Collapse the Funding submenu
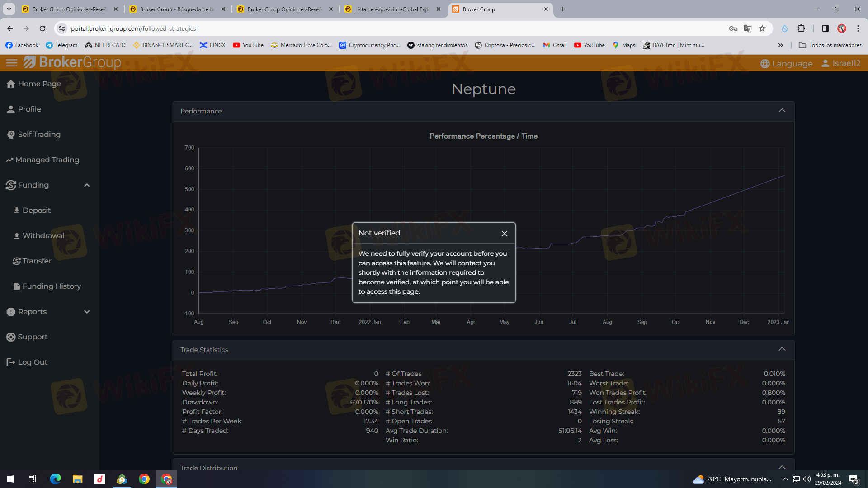 (87, 185)
